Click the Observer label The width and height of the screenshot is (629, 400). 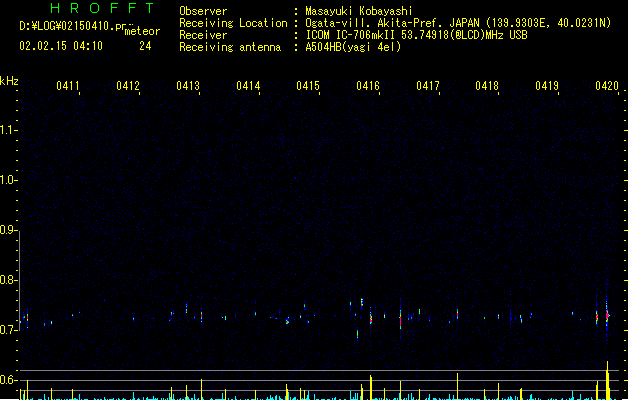point(203,11)
